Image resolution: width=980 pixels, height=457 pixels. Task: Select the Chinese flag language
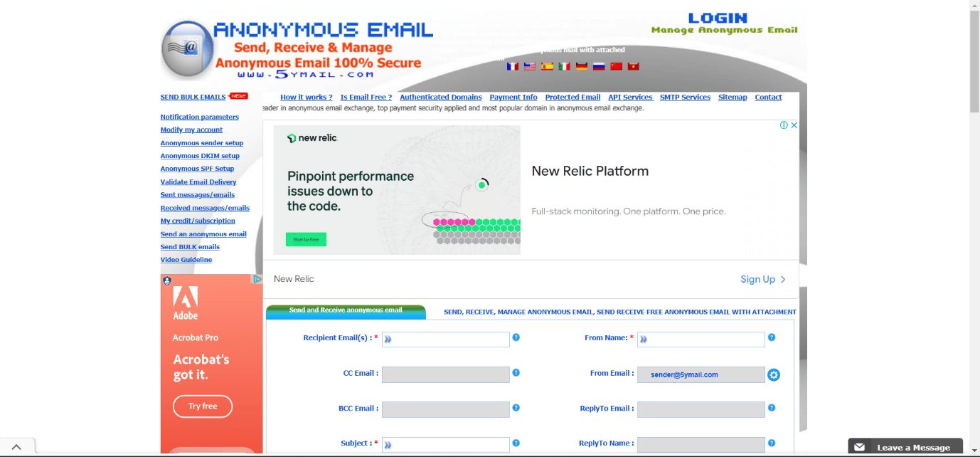617,66
